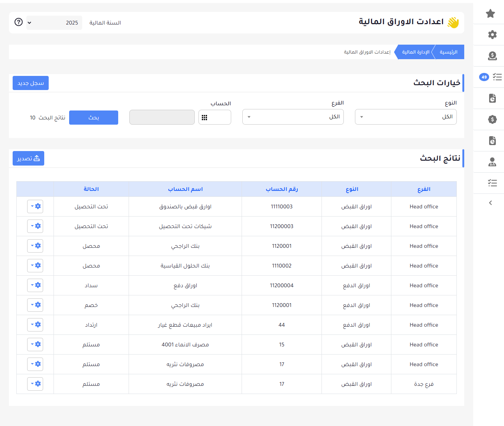Click the waving hand icon beside page title
Viewport: 504px width, 426px height.
tap(453, 22)
